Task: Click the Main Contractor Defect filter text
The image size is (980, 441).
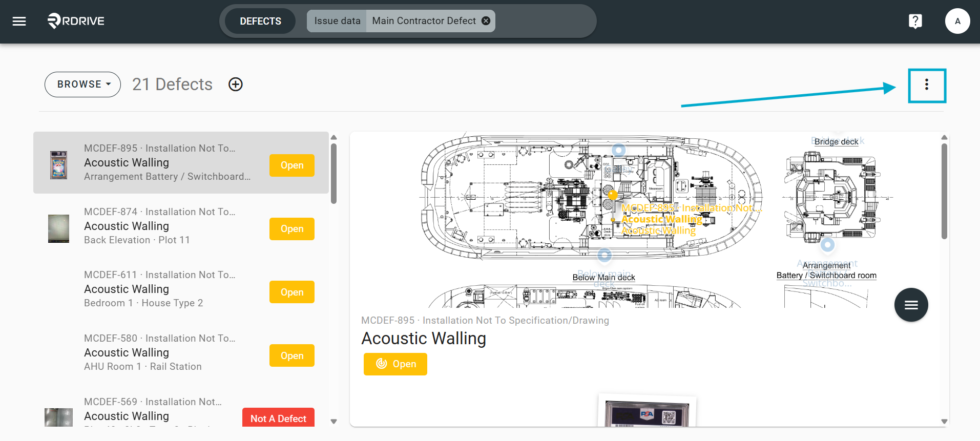Action: coord(424,21)
